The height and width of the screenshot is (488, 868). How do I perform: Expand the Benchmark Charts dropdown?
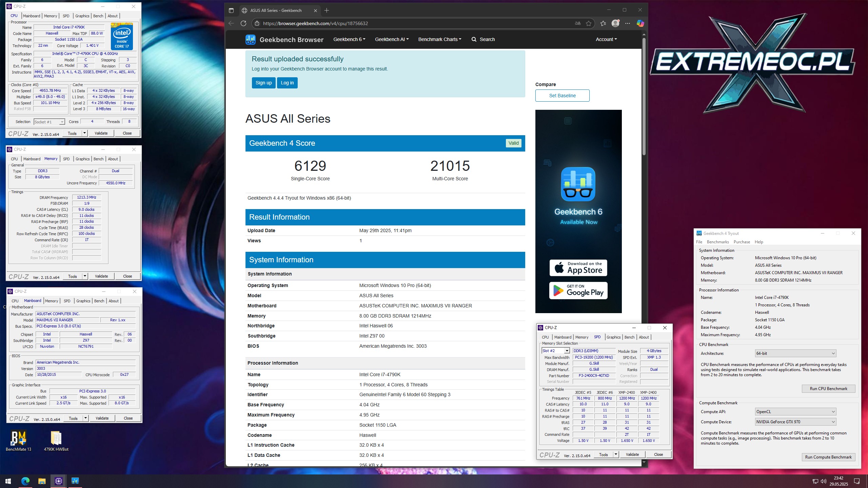point(439,39)
